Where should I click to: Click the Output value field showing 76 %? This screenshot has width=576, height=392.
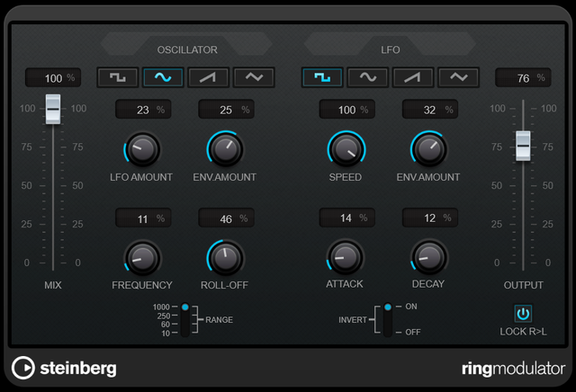pos(523,77)
